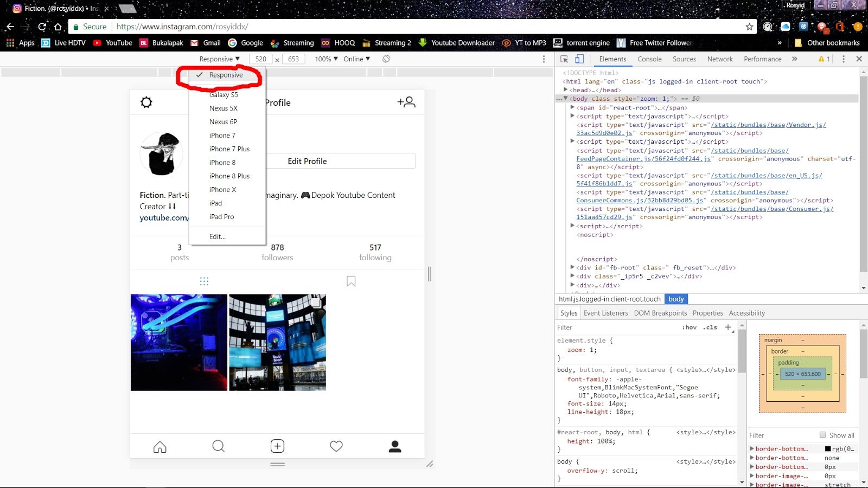Open Instagram's home feed icon
This screenshot has height=488, width=868.
click(x=159, y=446)
